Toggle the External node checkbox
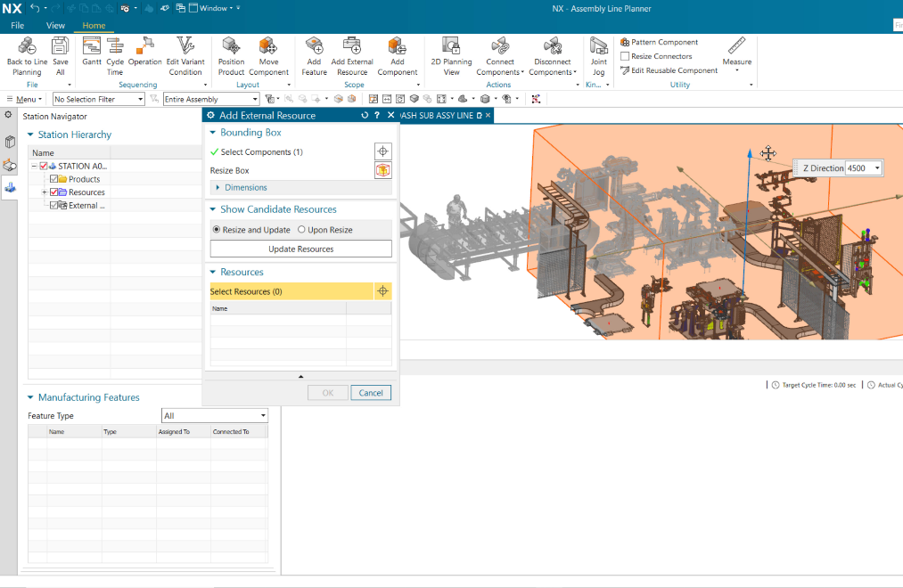This screenshot has height=588, width=903. point(54,206)
